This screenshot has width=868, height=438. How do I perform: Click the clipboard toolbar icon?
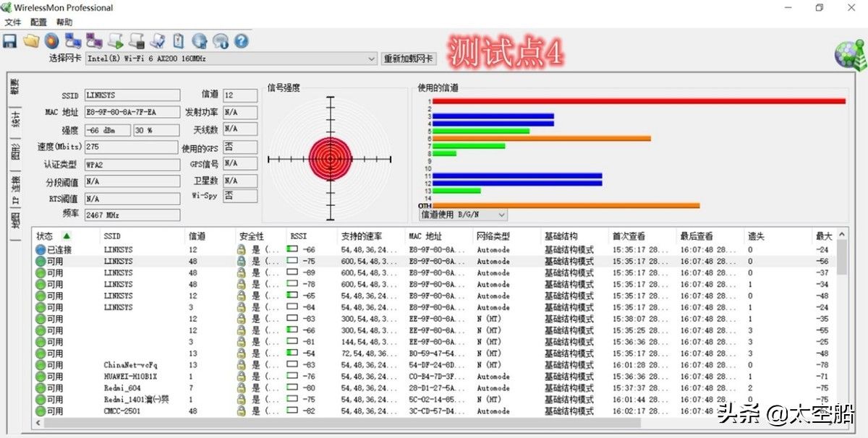(x=178, y=40)
